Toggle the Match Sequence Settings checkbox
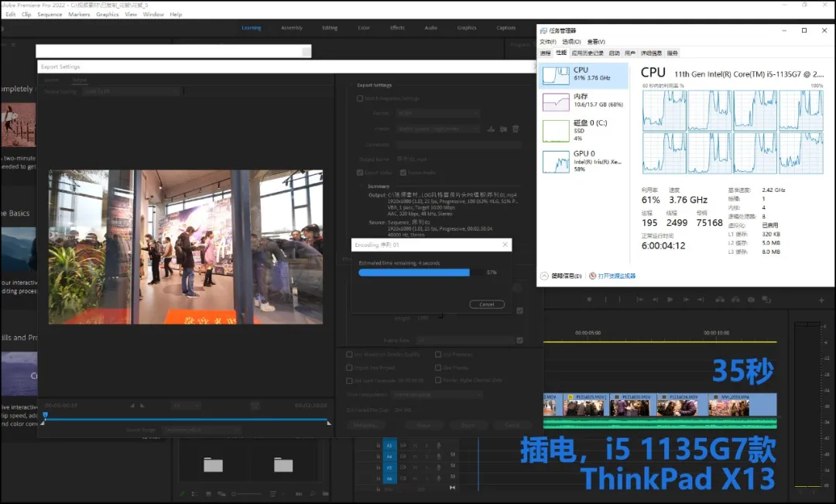 pyautogui.click(x=360, y=98)
